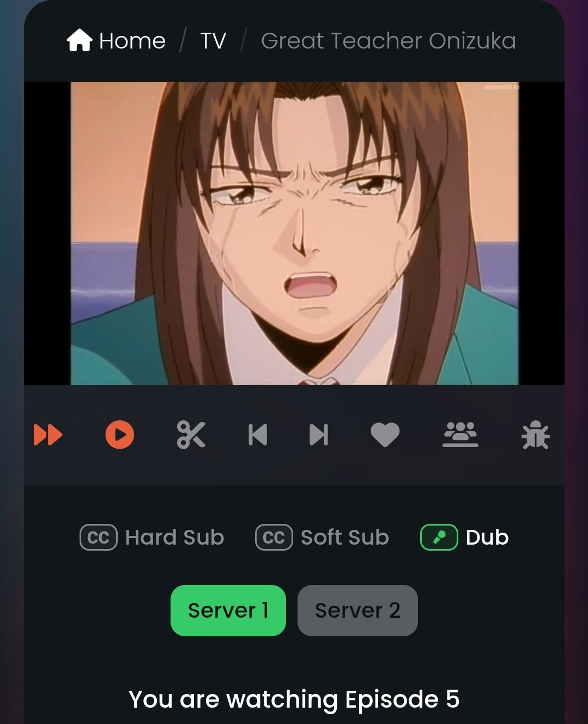This screenshot has width=588, height=724.
Task: Skip to the next episode
Action: coord(319,435)
